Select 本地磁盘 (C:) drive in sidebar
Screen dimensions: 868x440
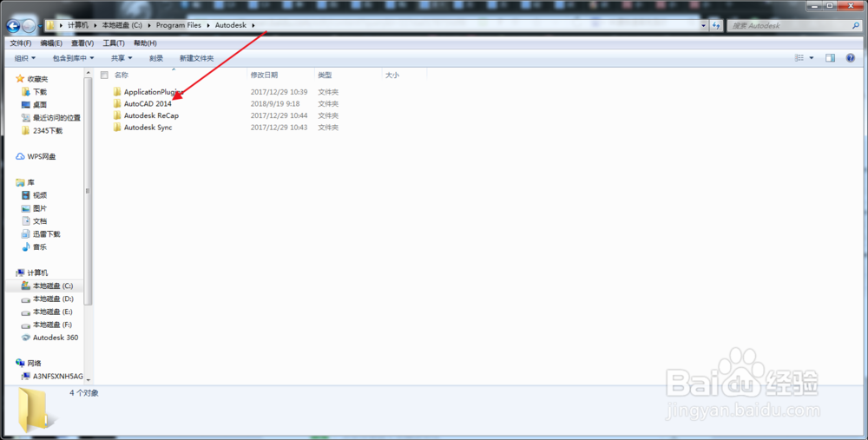click(x=53, y=286)
